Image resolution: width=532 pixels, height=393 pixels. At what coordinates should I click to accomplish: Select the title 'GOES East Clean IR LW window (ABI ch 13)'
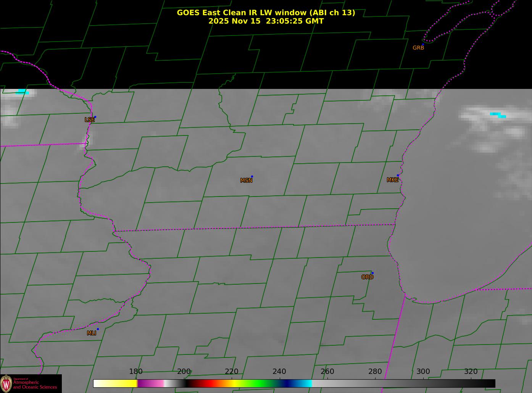pyautogui.click(x=266, y=13)
